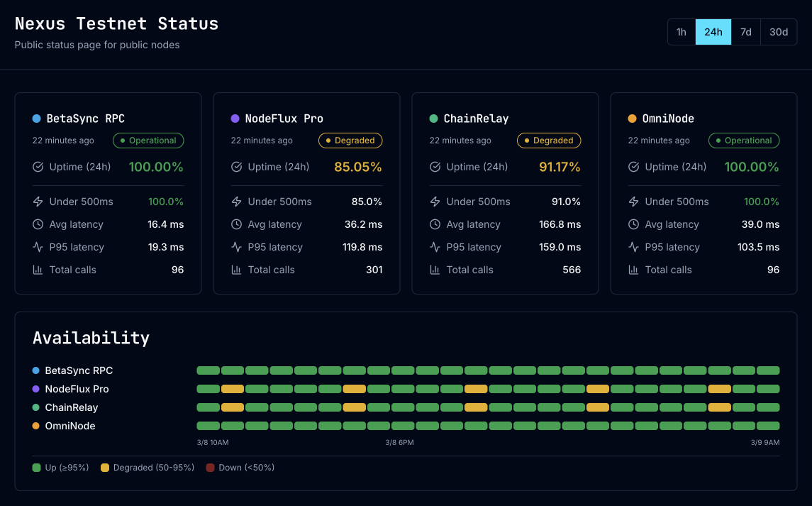The image size is (812, 506).
Task: Select NodeFlux Pro in the Availability list
Action: pyautogui.click(x=77, y=389)
